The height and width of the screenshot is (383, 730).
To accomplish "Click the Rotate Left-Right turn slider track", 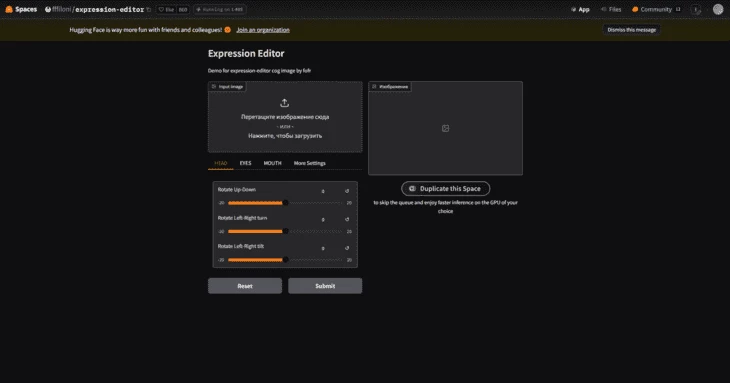I will point(285,231).
